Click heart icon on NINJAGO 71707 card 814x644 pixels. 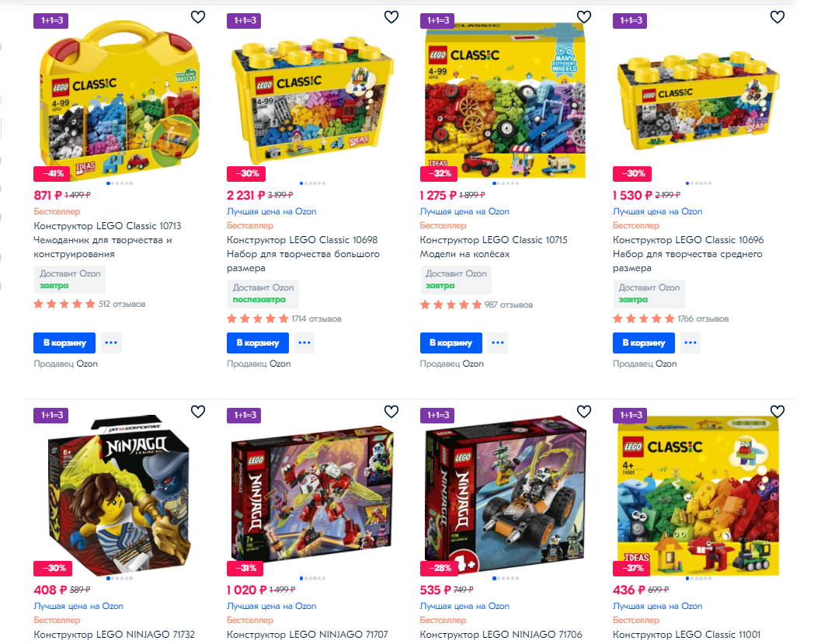(391, 411)
